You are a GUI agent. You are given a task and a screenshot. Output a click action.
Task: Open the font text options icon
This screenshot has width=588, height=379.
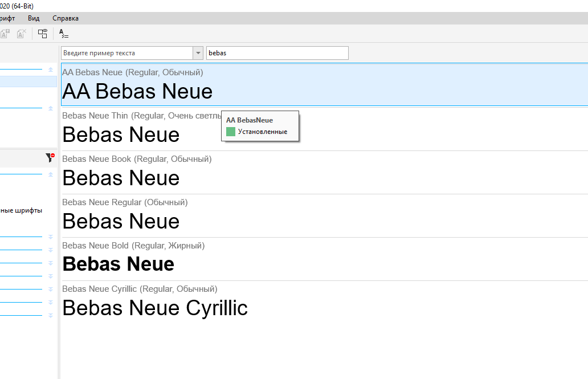pos(64,34)
